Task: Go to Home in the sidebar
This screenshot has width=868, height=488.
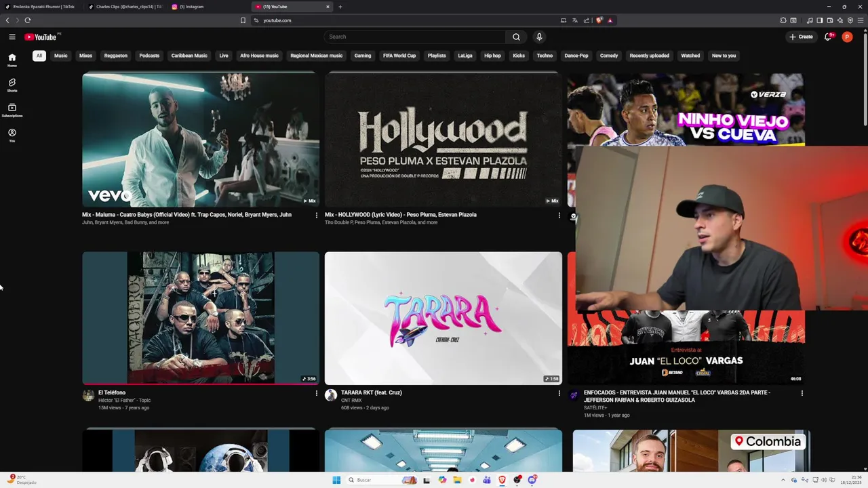Action: point(12,60)
